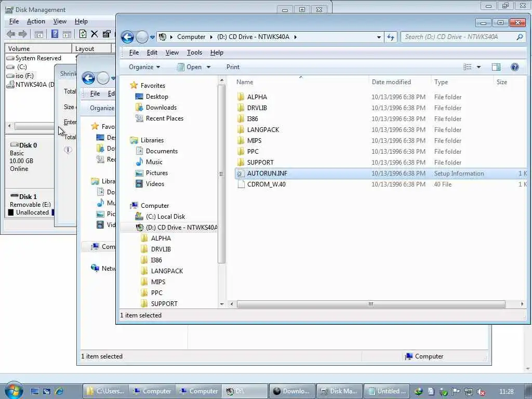
Task: Click the navigation pane scroll down arrow
Action: pyautogui.click(x=221, y=304)
